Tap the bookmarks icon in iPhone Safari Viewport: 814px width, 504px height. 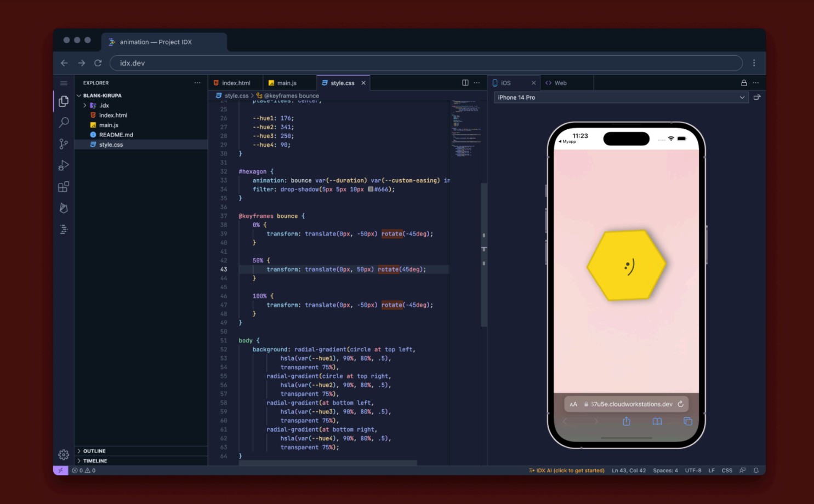[x=657, y=421]
